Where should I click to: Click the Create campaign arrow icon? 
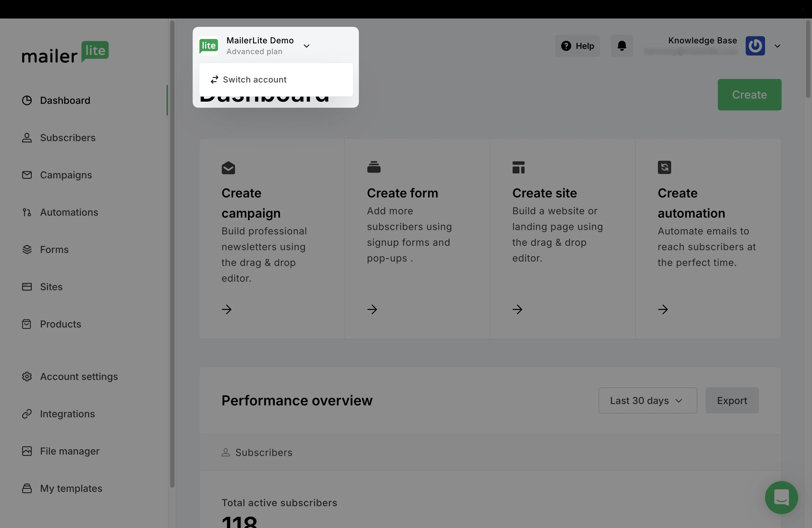[x=226, y=309]
